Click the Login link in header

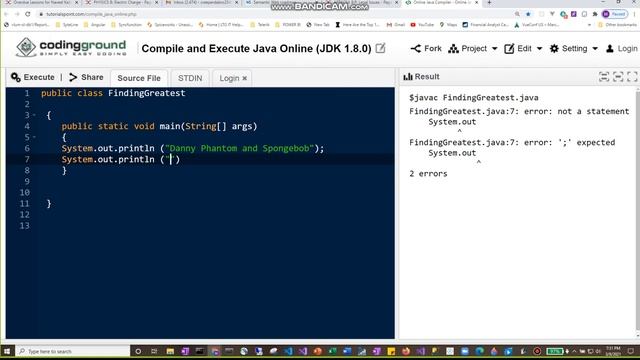(x=622, y=49)
